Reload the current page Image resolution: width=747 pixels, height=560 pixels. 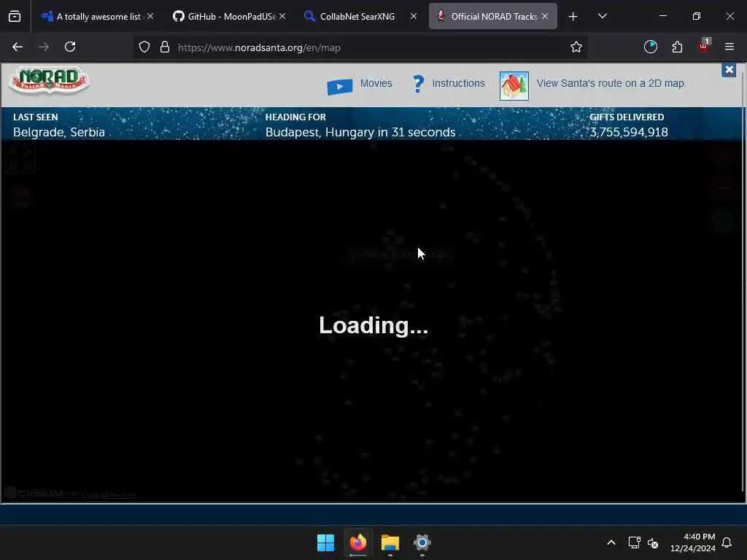pyautogui.click(x=70, y=47)
